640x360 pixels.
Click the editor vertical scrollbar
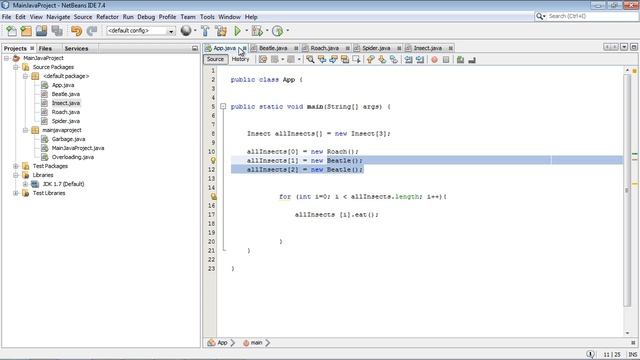pyautogui.click(x=627, y=190)
